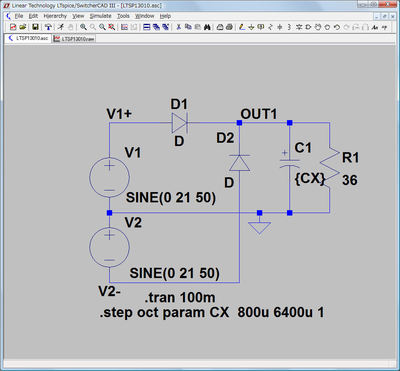This screenshot has height=371, width=400.
Task: Place a Ground symbol via toolbar
Action: click(x=252, y=27)
